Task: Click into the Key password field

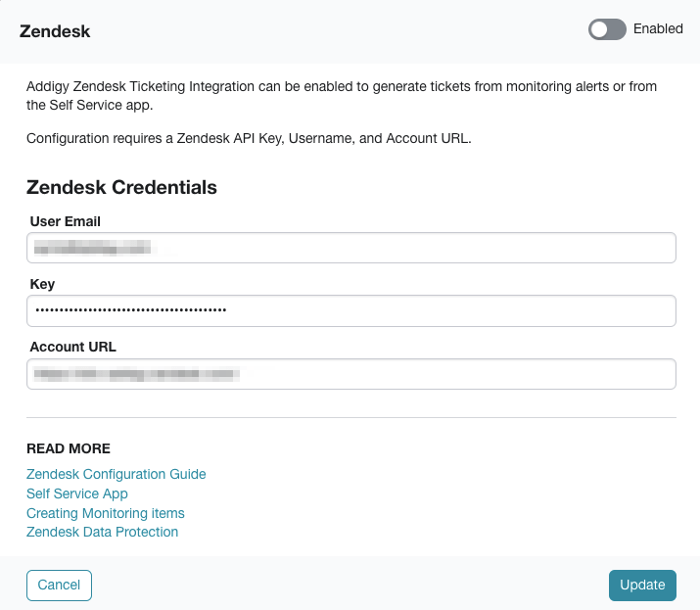Action: [351, 310]
